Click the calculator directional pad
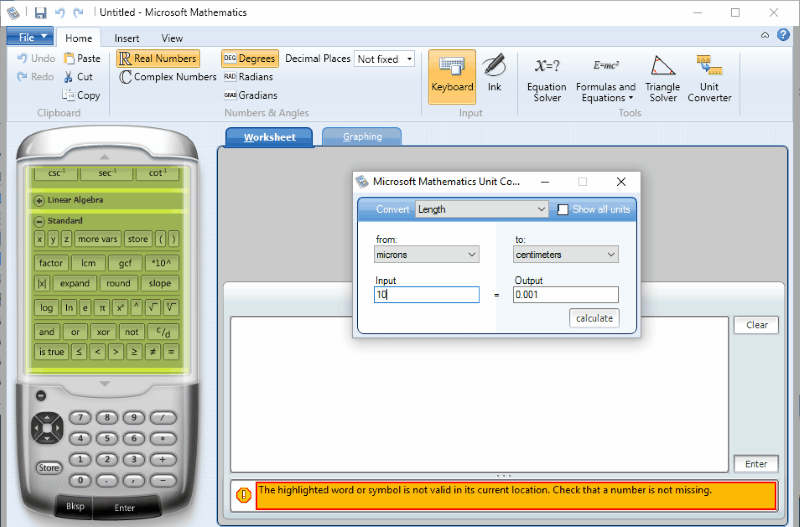 coord(47,428)
